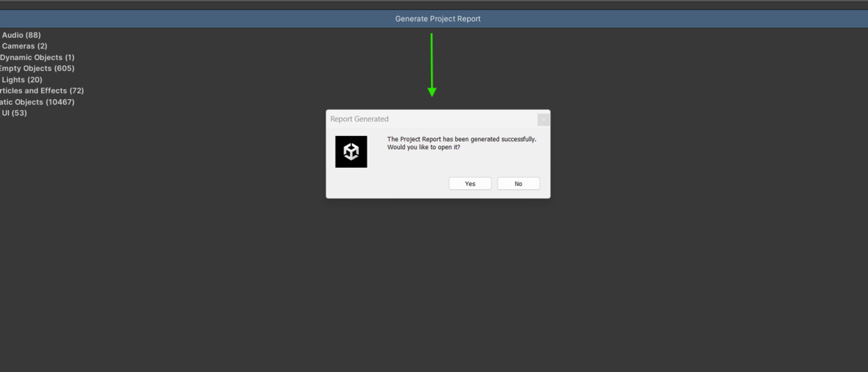Select the Empty Objects (605) row
This screenshot has width=868, height=372.
[x=37, y=69]
